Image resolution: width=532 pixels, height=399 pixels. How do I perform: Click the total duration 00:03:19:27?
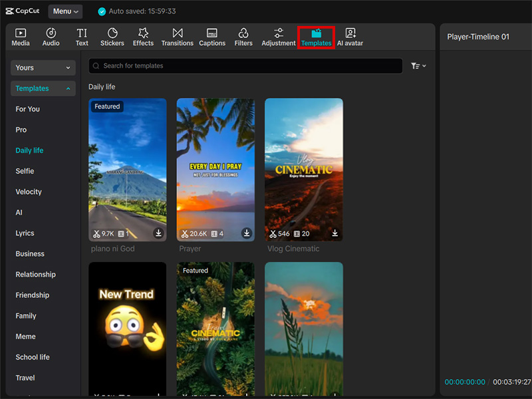(x=512, y=382)
